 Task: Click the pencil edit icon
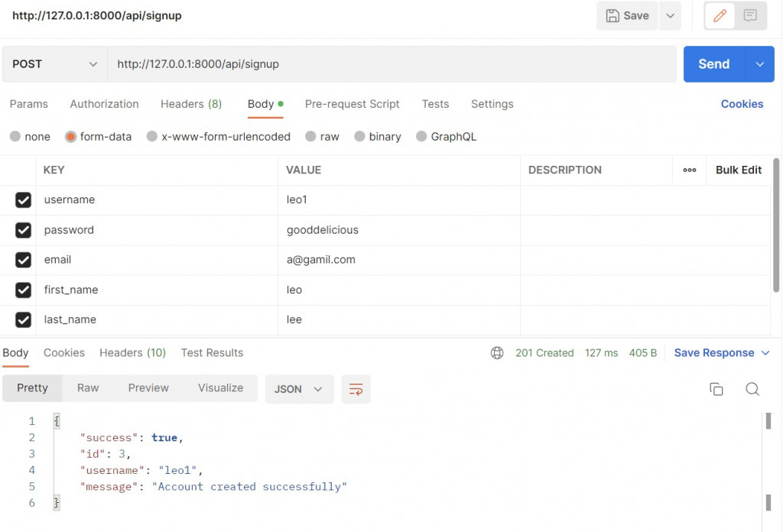pos(720,16)
